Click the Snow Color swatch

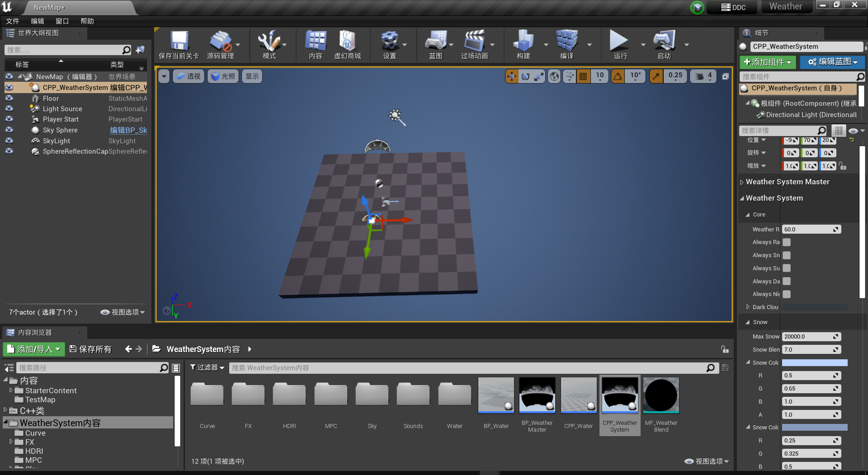pyautogui.click(x=814, y=362)
